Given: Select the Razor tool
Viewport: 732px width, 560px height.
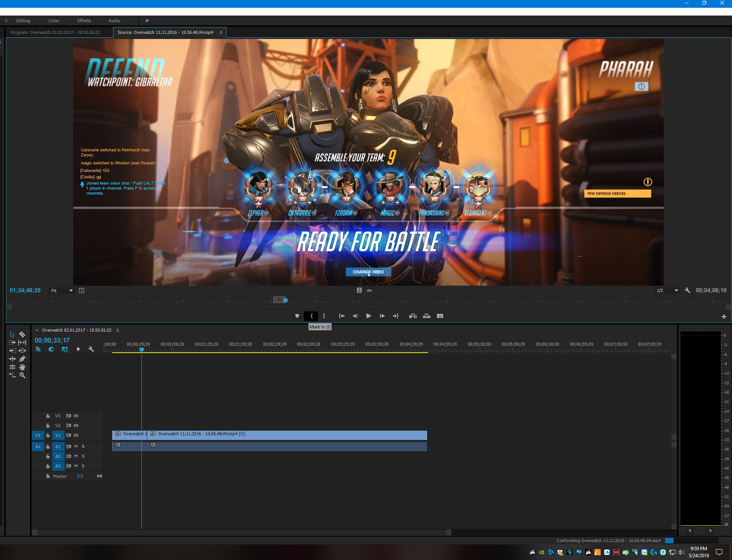Looking at the screenshot, I should click(x=22, y=334).
